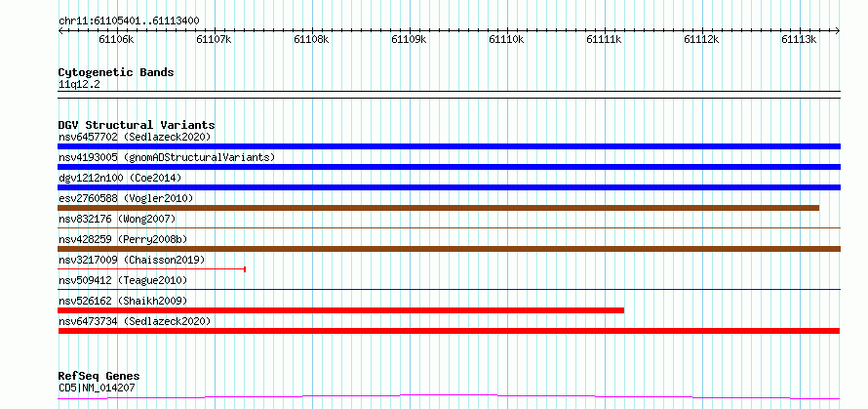Click the 61113k ruler tick label
868x409 pixels.
799,39
